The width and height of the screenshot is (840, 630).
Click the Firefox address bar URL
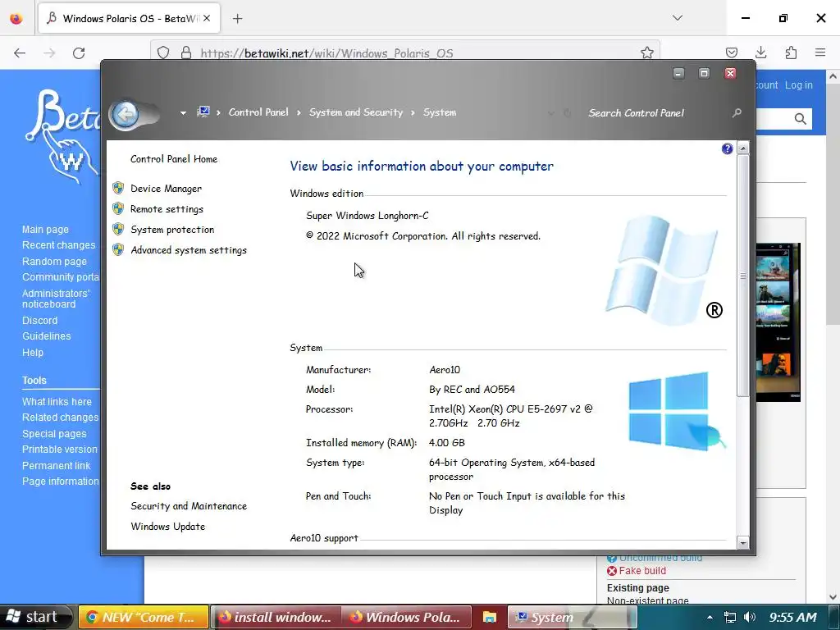tap(326, 53)
